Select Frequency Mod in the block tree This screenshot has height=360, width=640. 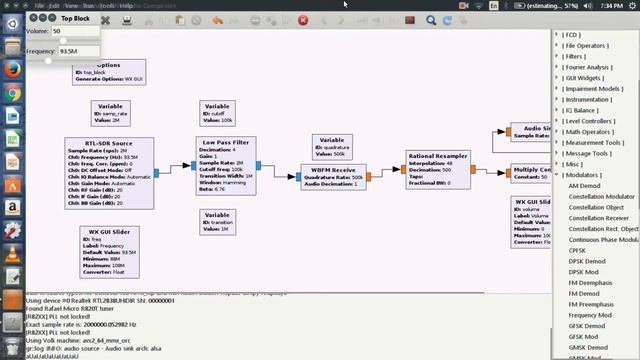pyautogui.click(x=590, y=315)
